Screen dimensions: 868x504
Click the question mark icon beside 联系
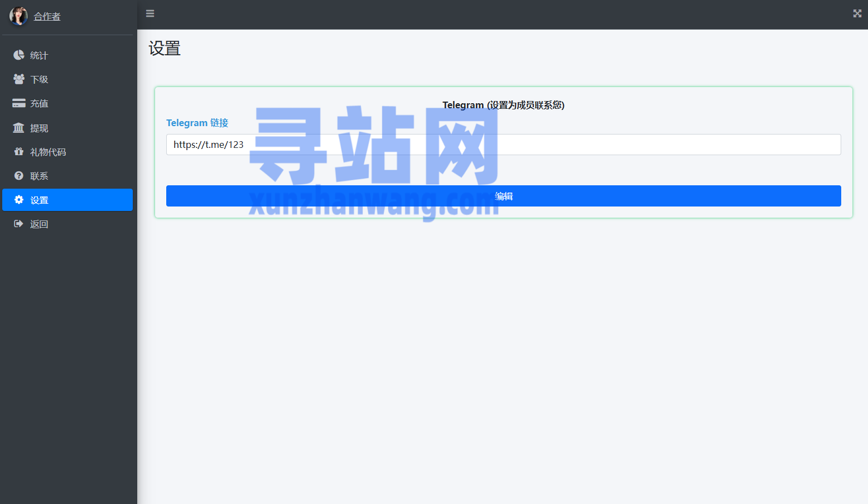click(18, 176)
